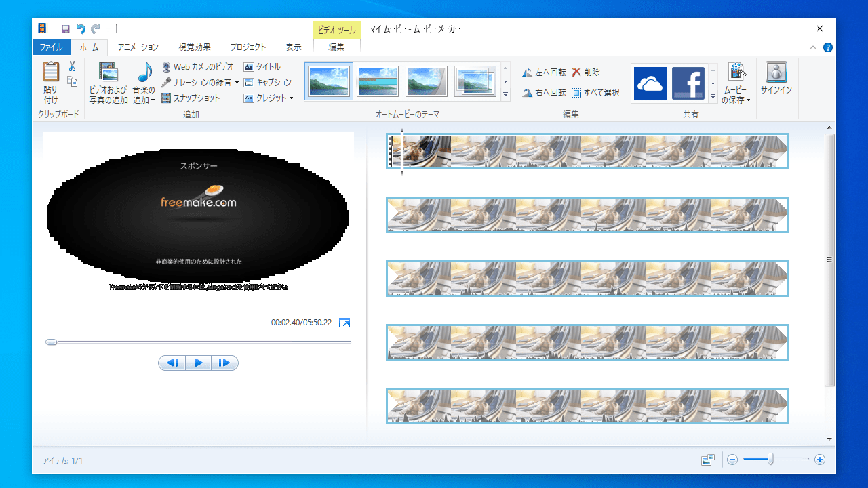Select the first AutoMovie theme thumbnail
This screenshot has height=488, width=868.
click(x=329, y=81)
